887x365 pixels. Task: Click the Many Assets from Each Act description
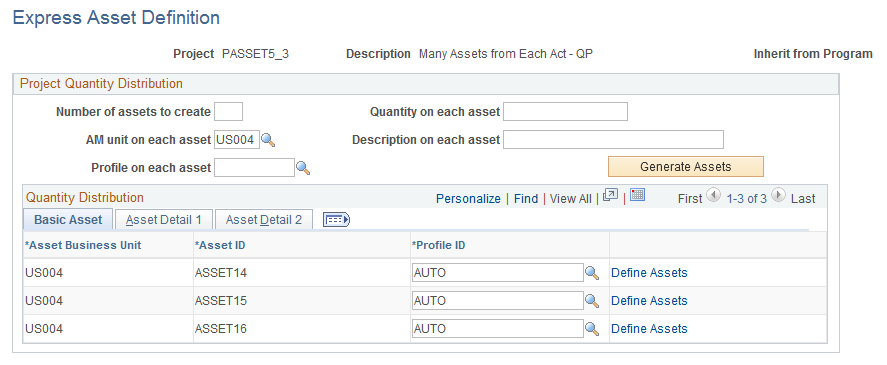[506, 54]
